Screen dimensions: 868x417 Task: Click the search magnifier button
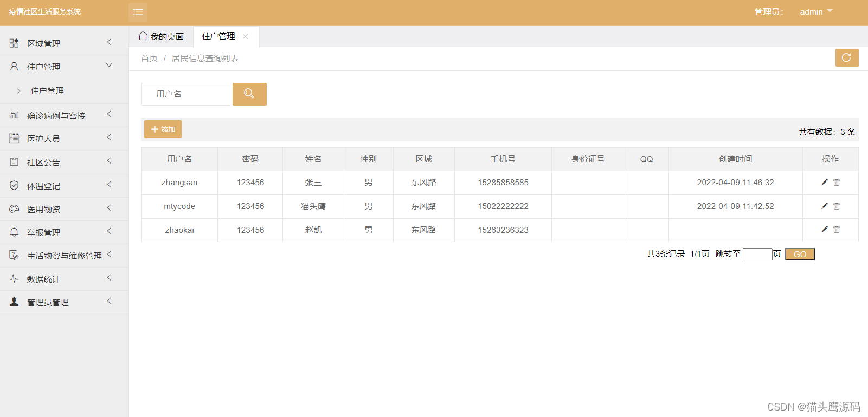tap(249, 94)
